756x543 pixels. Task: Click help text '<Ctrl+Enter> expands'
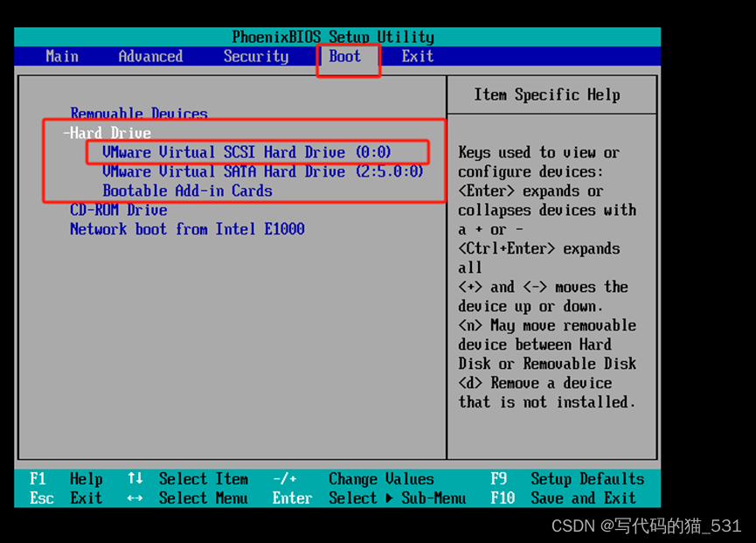pyautogui.click(x=539, y=249)
